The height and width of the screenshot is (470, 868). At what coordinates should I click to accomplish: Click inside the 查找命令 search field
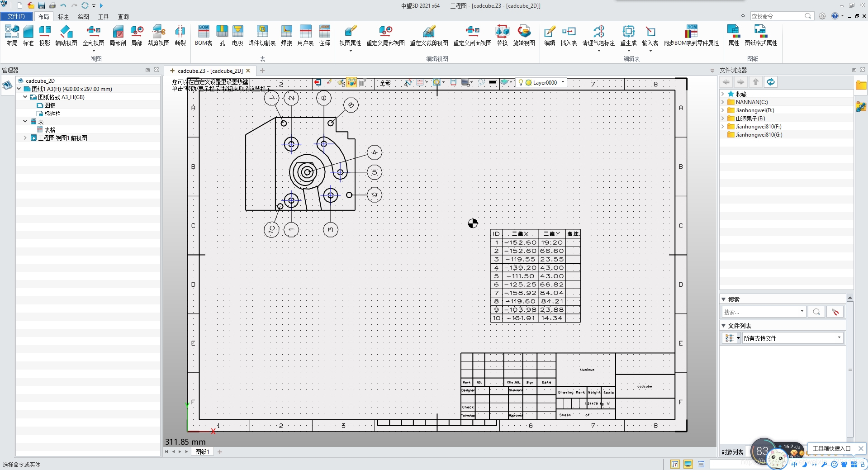778,16
